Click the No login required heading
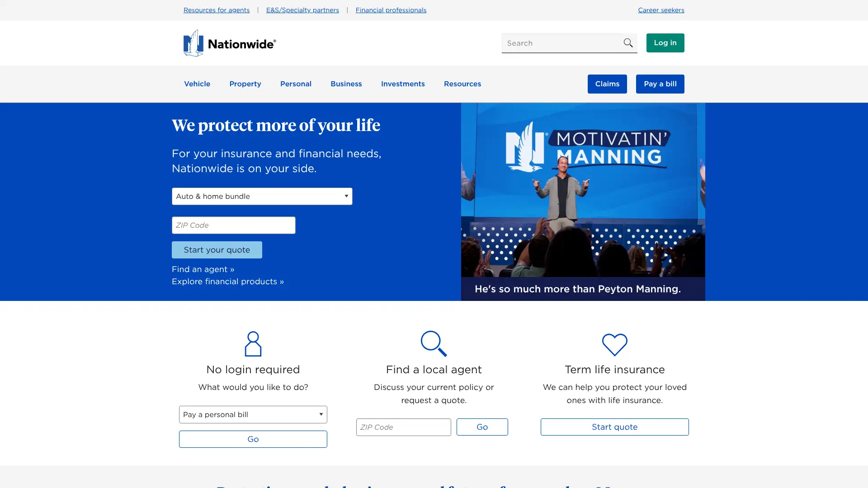 click(253, 370)
